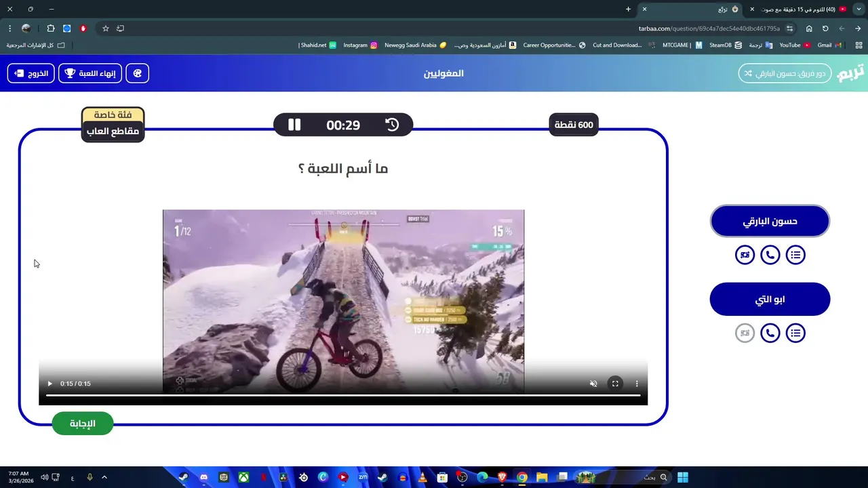
Task: Bookmark this page with star icon
Action: click(106, 28)
